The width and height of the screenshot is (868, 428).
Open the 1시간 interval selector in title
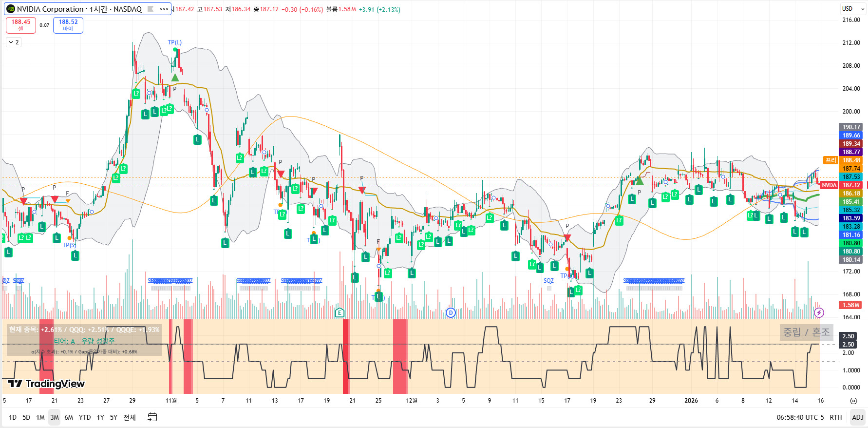98,9
